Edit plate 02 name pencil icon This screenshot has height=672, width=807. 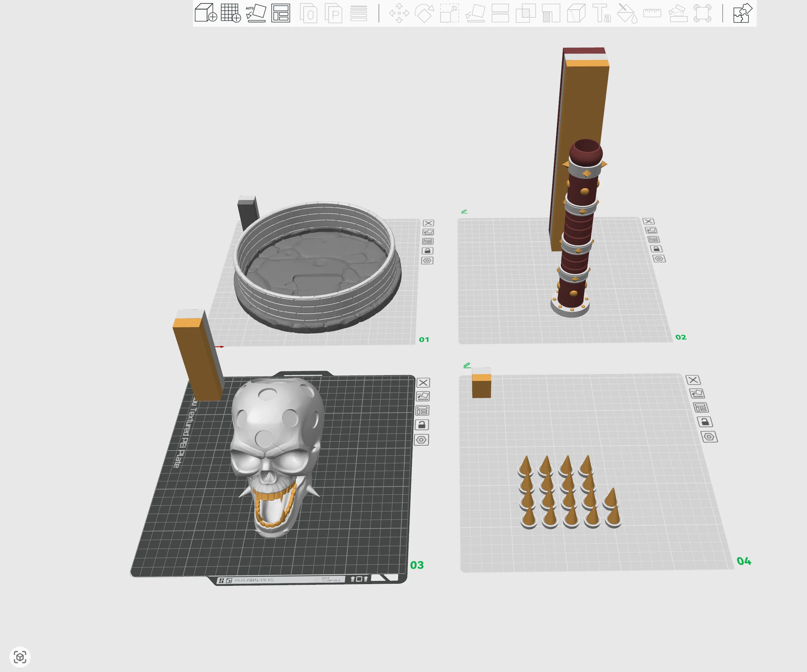coord(464,211)
